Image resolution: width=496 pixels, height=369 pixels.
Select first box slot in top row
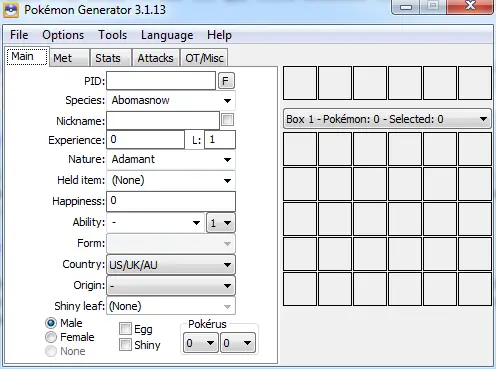[300, 149]
